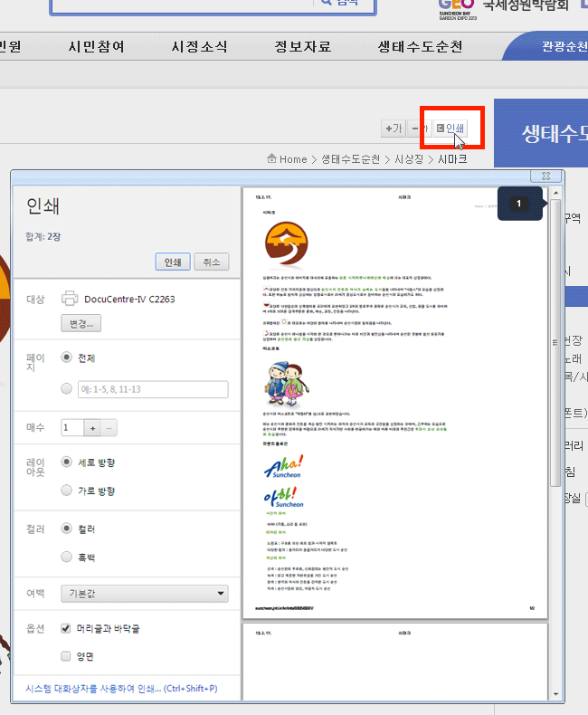Open the 여백 margins dropdown
This screenshot has height=715, width=588.
coord(145,594)
